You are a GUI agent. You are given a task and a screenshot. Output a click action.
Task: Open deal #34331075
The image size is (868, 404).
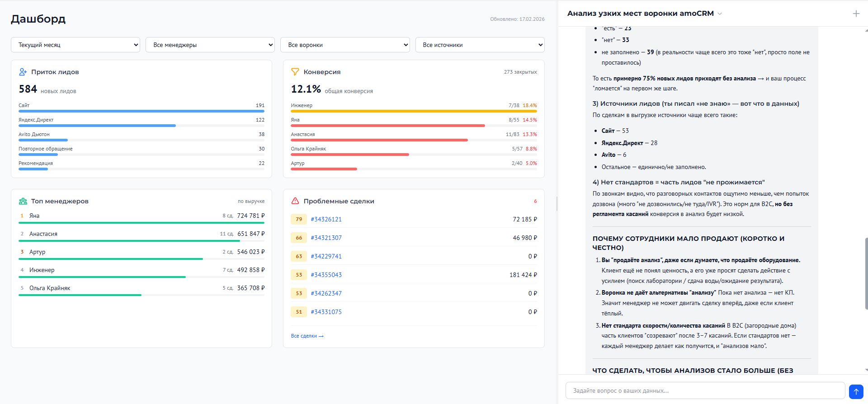(326, 312)
